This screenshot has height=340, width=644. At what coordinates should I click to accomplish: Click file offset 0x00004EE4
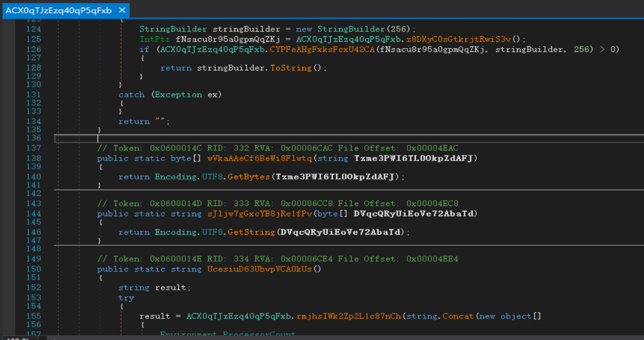tap(432, 259)
